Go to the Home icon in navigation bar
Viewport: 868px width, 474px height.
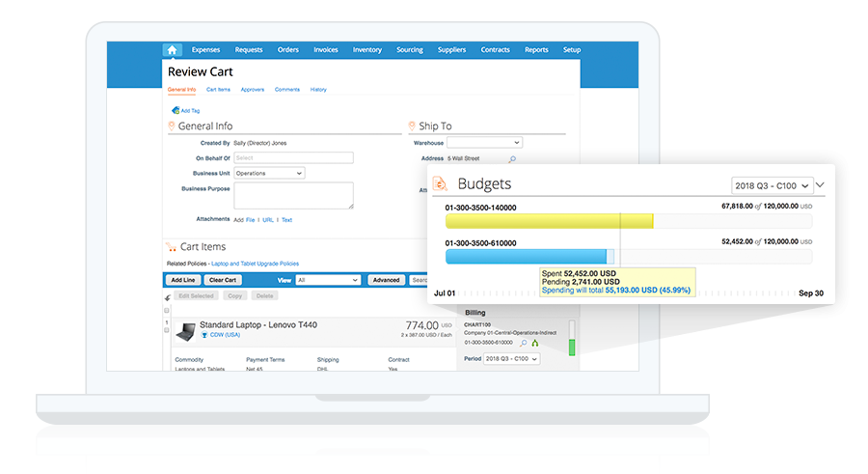(x=172, y=50)
